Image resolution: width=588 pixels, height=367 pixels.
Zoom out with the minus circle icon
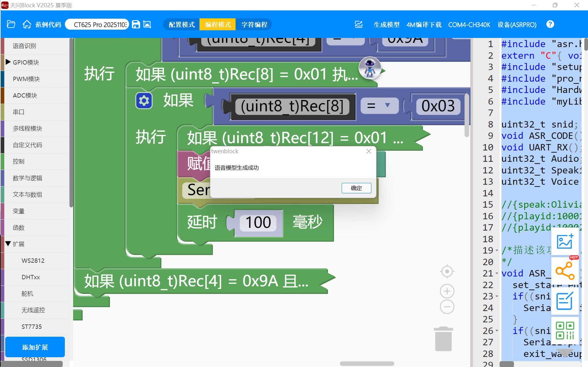[x=447, y=307]
